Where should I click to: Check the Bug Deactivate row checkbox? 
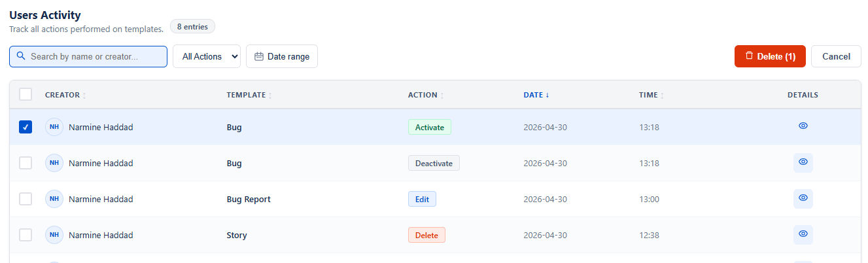[x=26, y=163]
